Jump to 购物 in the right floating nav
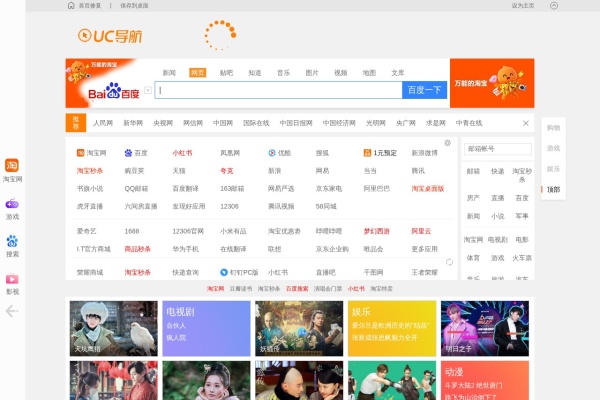 [x=553, y=128]
